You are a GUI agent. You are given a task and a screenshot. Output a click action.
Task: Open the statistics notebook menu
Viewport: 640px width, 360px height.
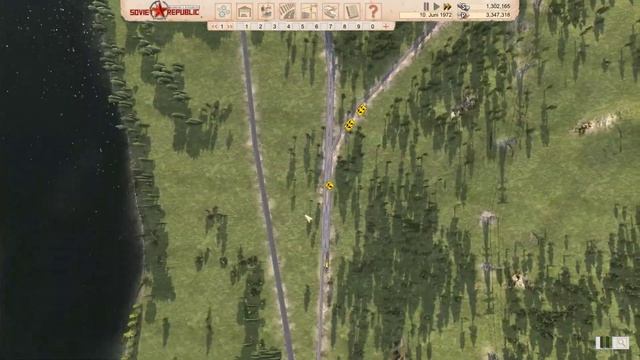tap(352, 11)
